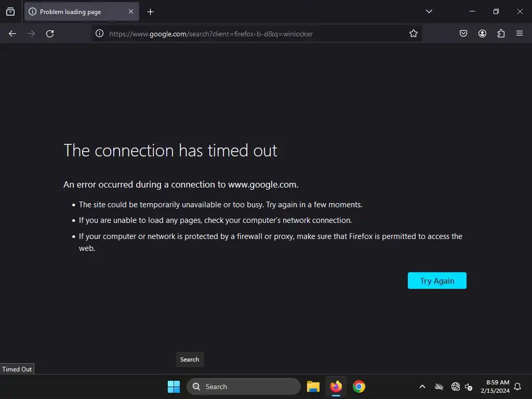Viewport: 532px width, 399px height.
Task: Restore down the Firefox window
Action: coord(496,11)
